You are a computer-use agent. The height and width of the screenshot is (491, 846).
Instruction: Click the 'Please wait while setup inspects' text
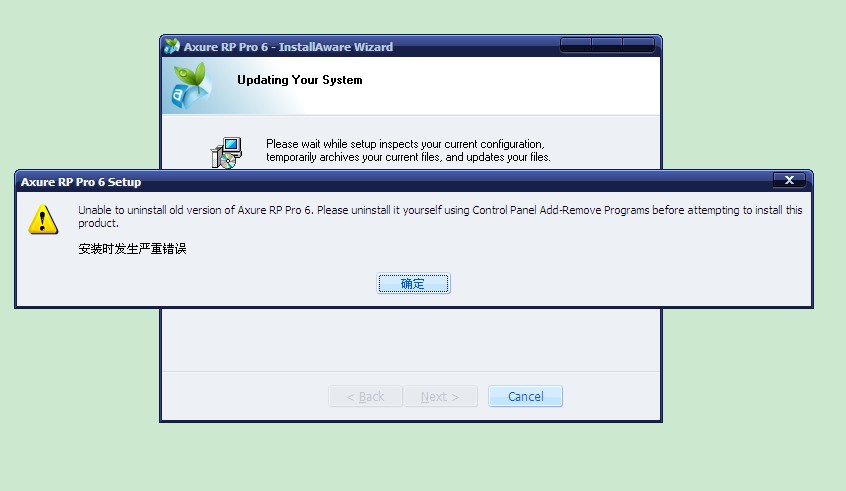(x=408, y=151)
